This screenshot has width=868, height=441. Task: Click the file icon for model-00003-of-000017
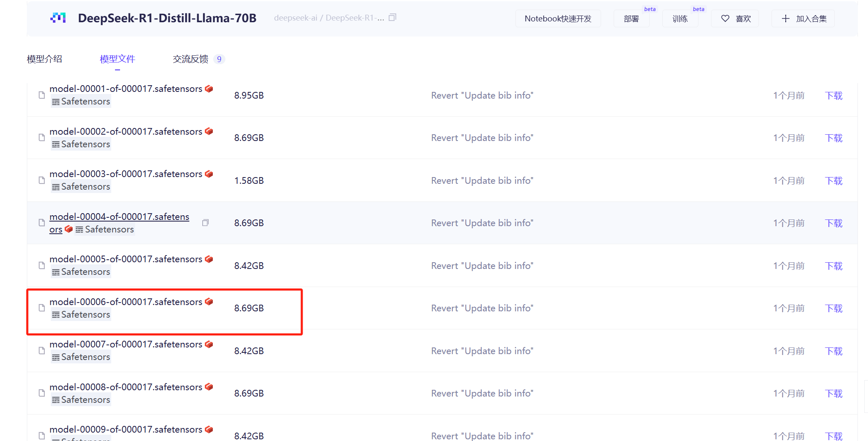[42, 180]
